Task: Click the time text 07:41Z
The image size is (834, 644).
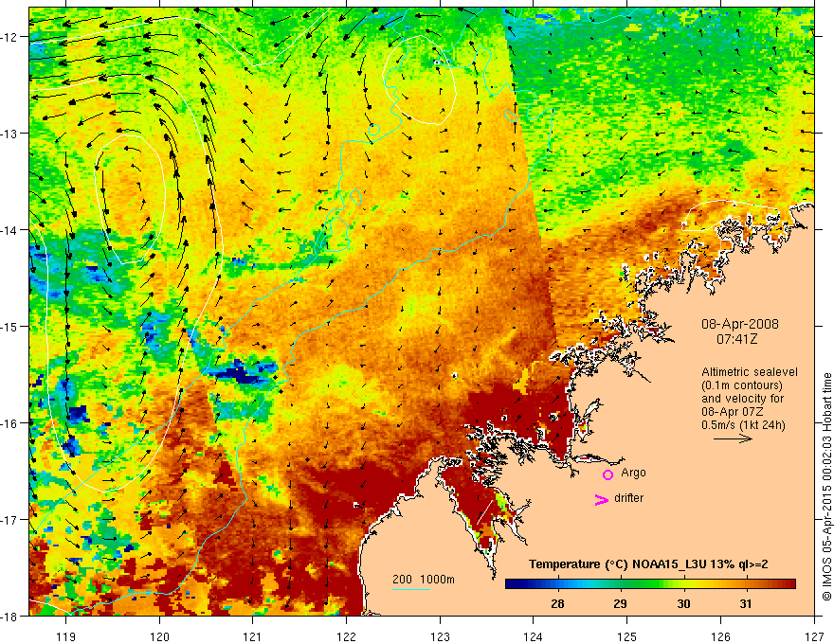Action: point(736,339)
